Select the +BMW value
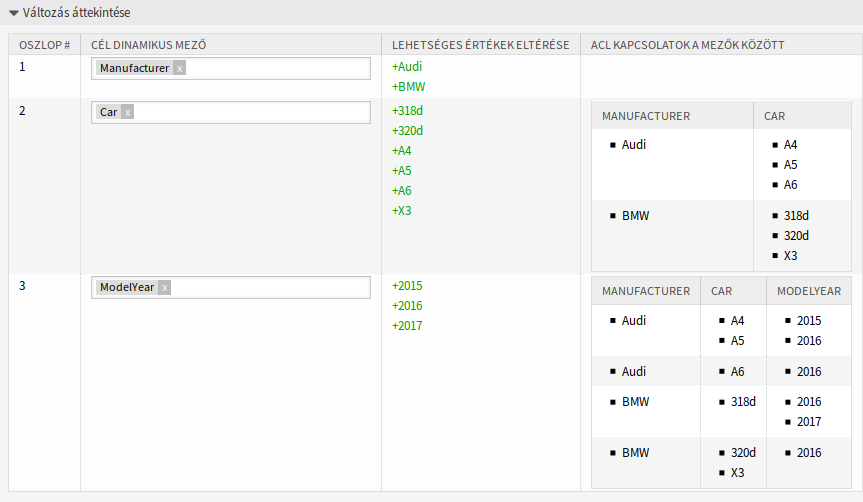 pos(408,86)
